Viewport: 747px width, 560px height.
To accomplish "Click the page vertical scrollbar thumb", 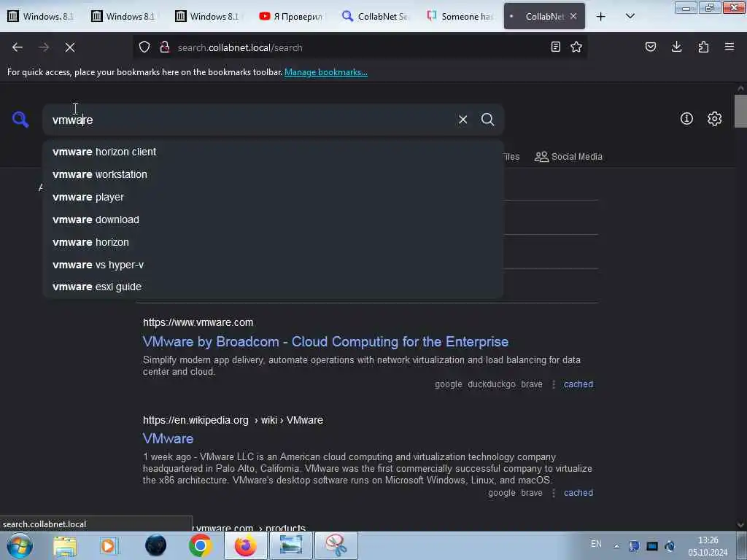I will click(740, 111).
